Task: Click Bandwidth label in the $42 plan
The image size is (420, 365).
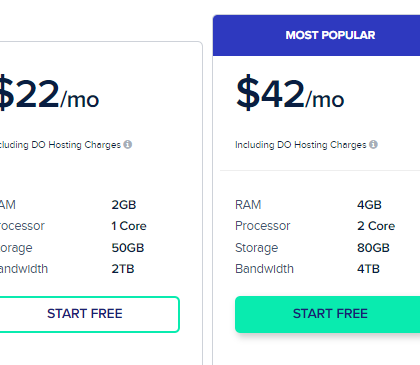Action: pos(264,269)
